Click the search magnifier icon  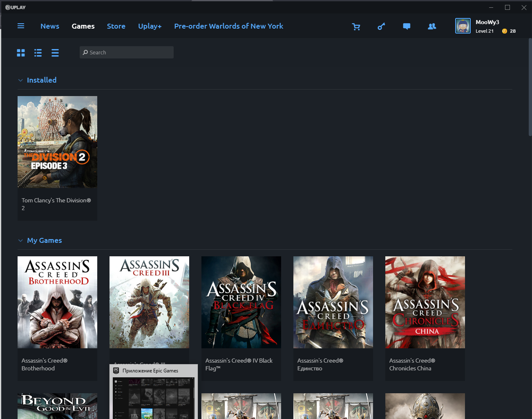[x=85, y=52]
